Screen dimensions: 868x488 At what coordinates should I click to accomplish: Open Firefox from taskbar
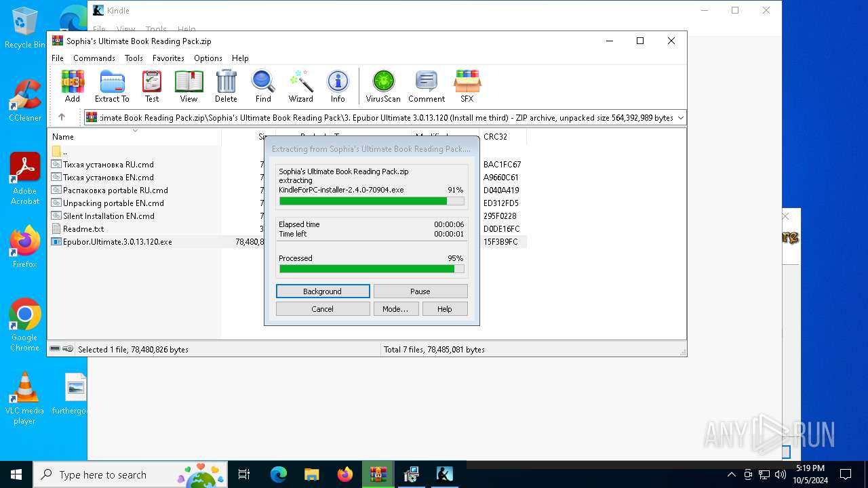(344, 474)
